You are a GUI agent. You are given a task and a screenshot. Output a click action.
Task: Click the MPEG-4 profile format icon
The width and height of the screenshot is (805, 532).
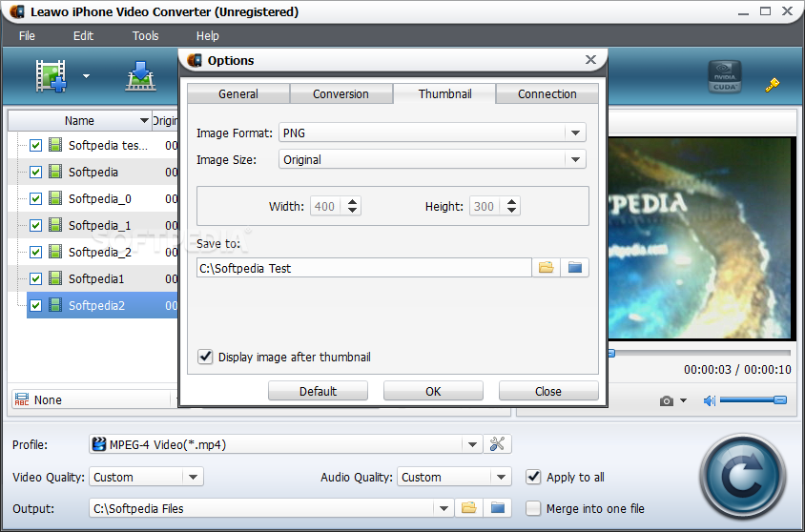(x=99, y=443)
